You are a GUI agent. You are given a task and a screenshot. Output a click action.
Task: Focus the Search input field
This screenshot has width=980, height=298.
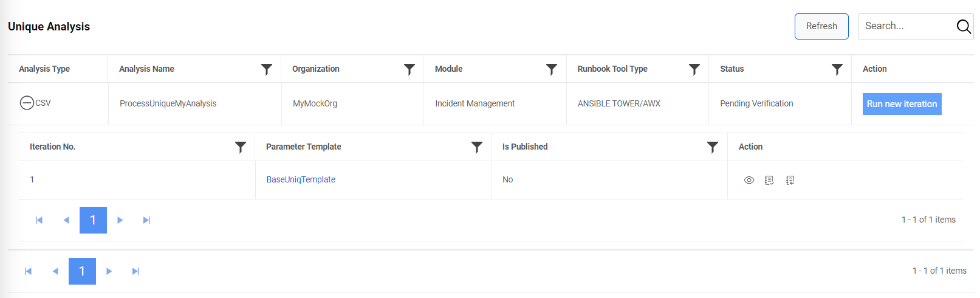click(x=905, y=26)
